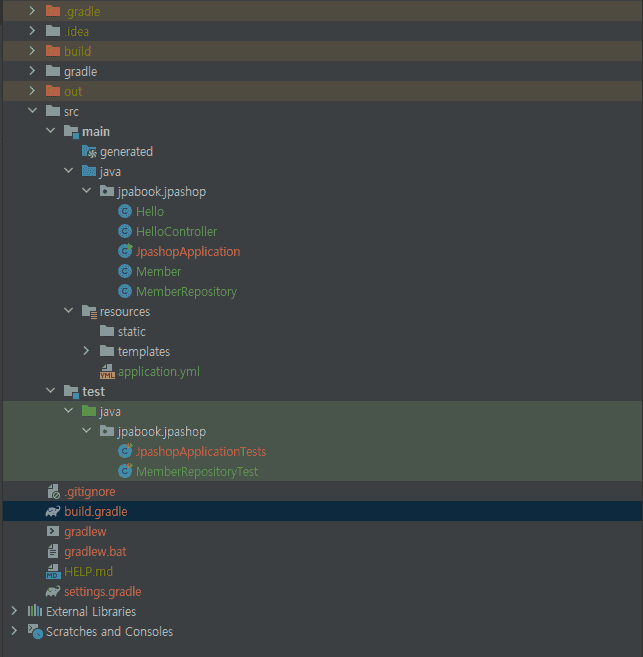Screen dimensions: 643x657
Task: Select the static folder
Action: point(131,331)
